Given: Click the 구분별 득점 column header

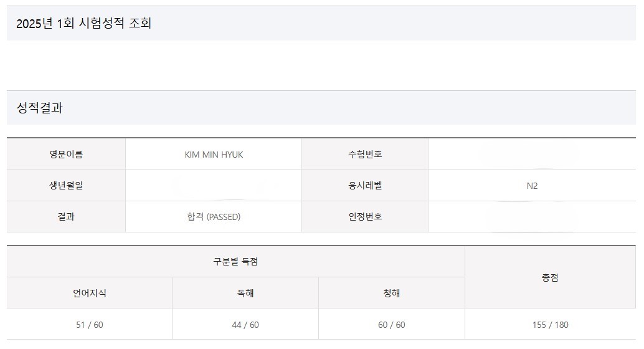Looking at the screenshot, I should click(x=235, y=262).
